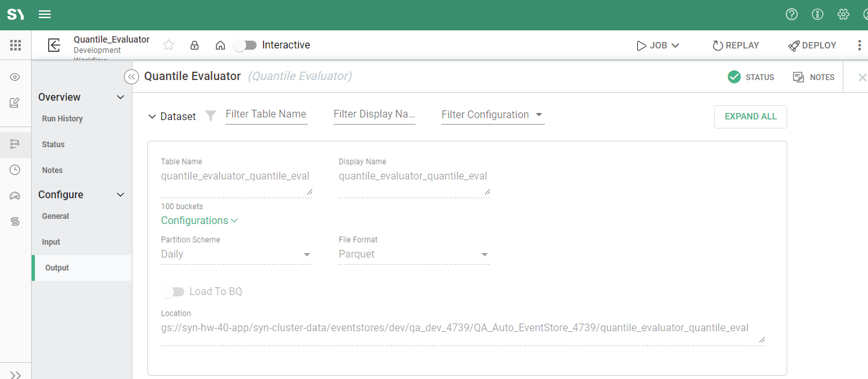
Task: Open the database stack sidebar icon
Action: [15, 221]
